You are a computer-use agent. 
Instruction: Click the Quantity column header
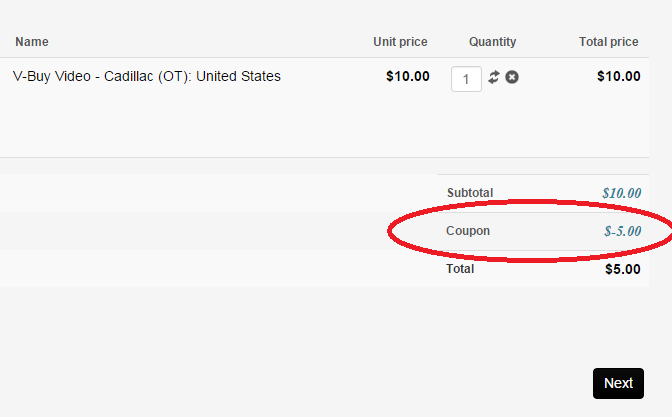pos(492,42)
